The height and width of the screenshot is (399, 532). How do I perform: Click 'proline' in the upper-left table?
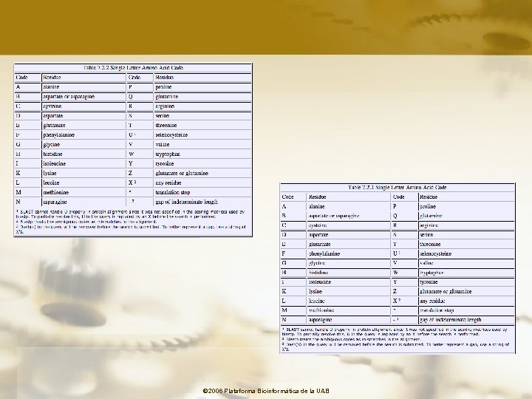[163, 87]
